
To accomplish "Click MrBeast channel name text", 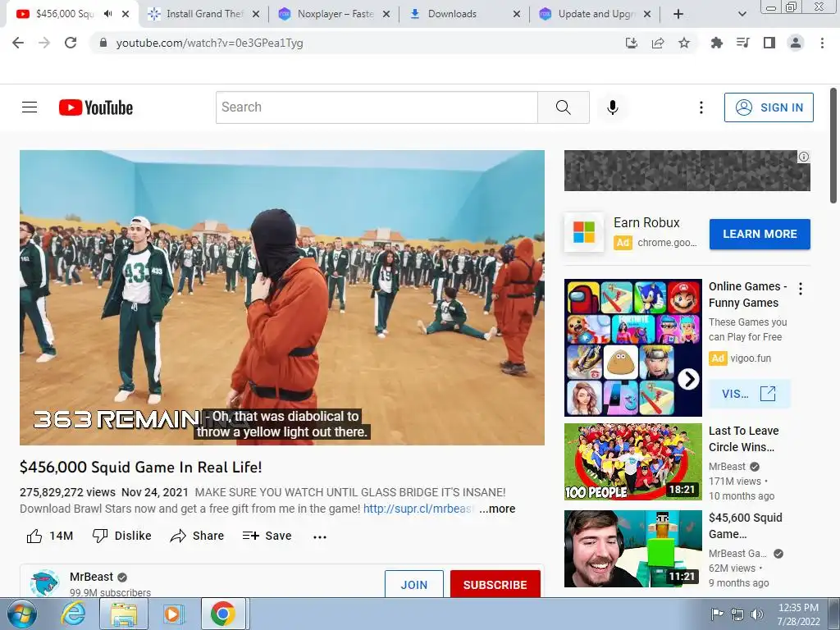I will [91, 577].
